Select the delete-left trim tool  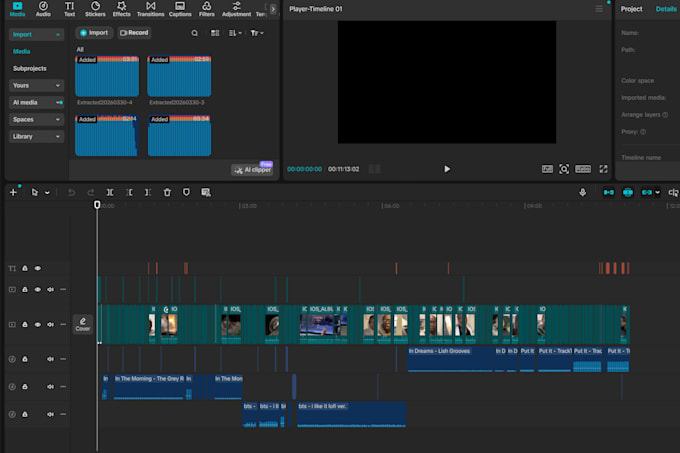click(x=129, y=192)
